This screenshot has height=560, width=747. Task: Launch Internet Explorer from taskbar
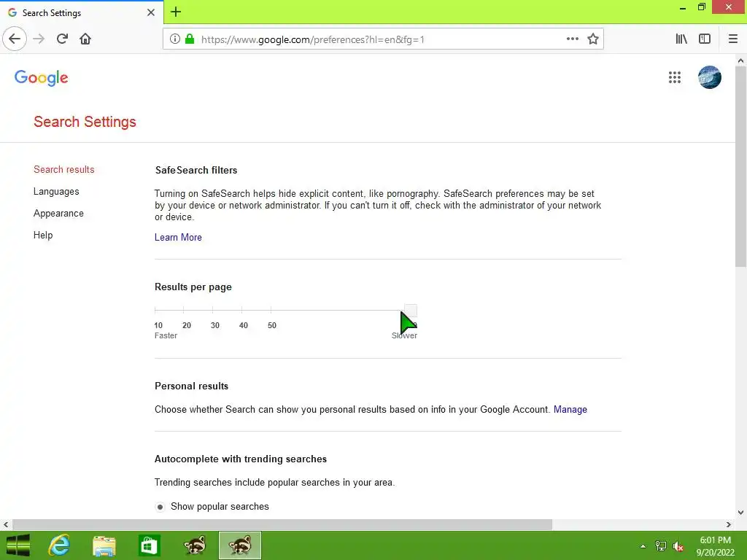[x=59, y=545]
